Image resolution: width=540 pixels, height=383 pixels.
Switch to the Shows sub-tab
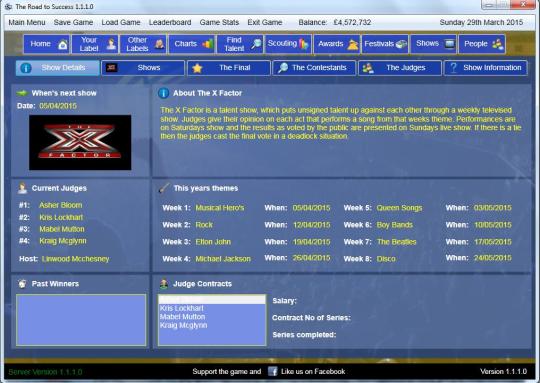point(143,68)
